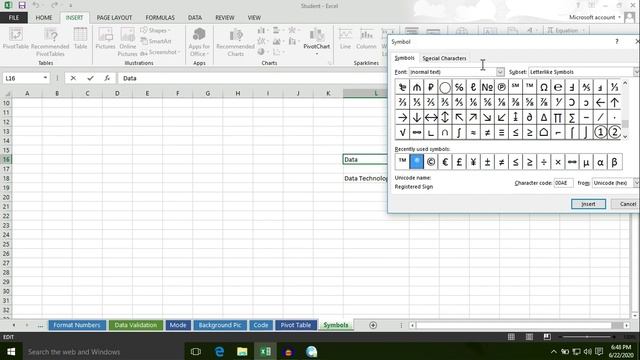
Task: Choose the division sign in recently used symbols
Action: click(544, 162)
